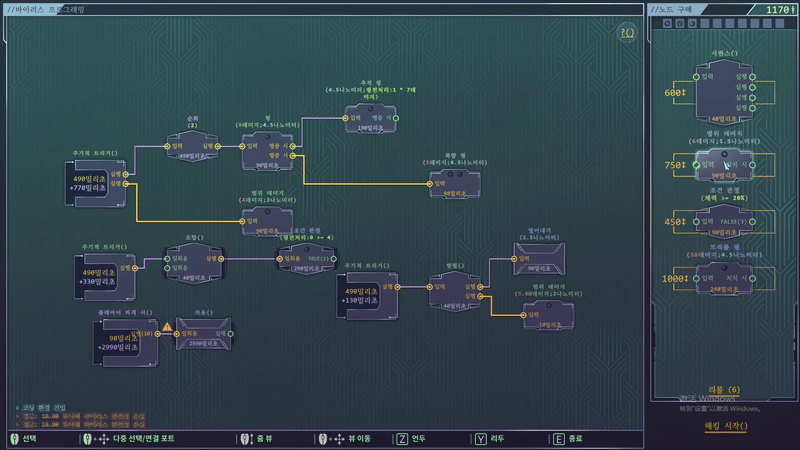The image size is (800, 450).
Task: Select the 폭발 핑 explosion node
Action: point(455,182)
